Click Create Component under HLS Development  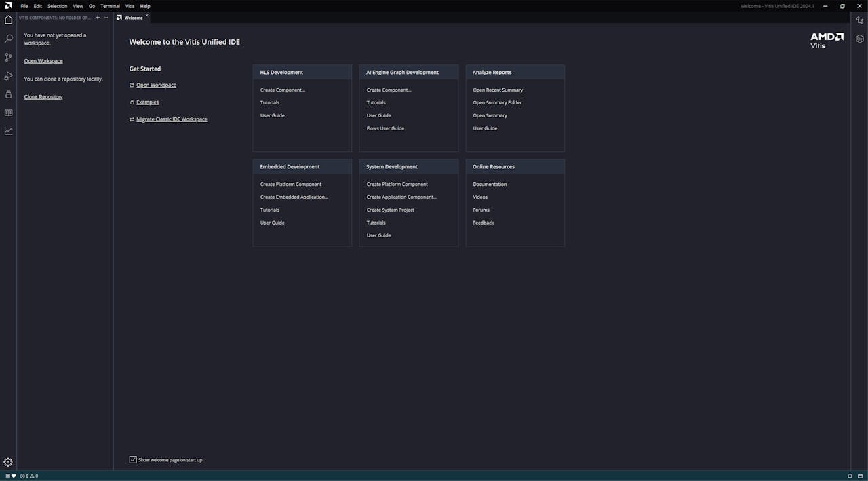[283, 90]
